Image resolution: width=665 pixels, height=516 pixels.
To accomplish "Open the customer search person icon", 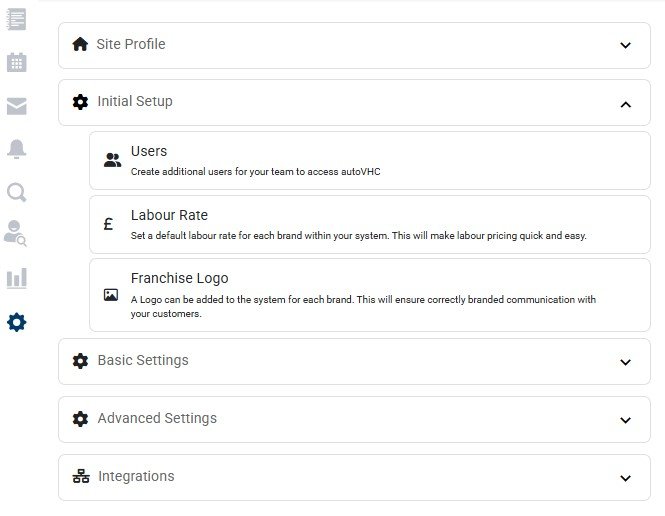I will (17, 235).
